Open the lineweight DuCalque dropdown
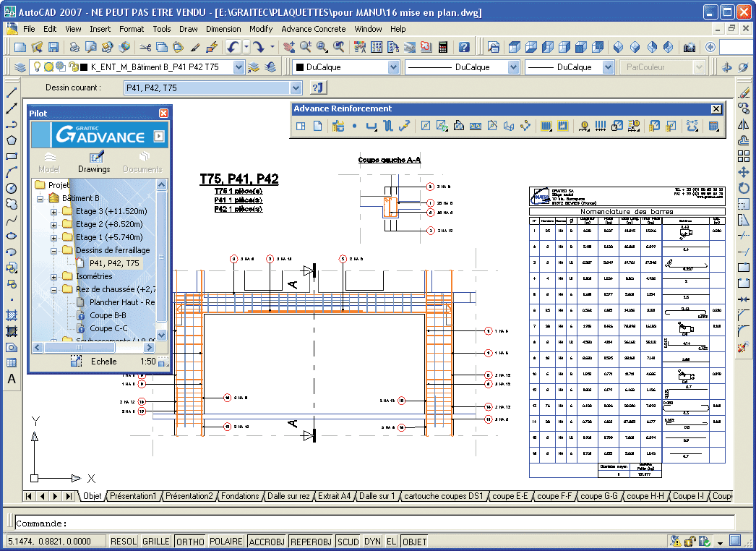The height and width of the screenshot is (551, 756). click(608, 67)
